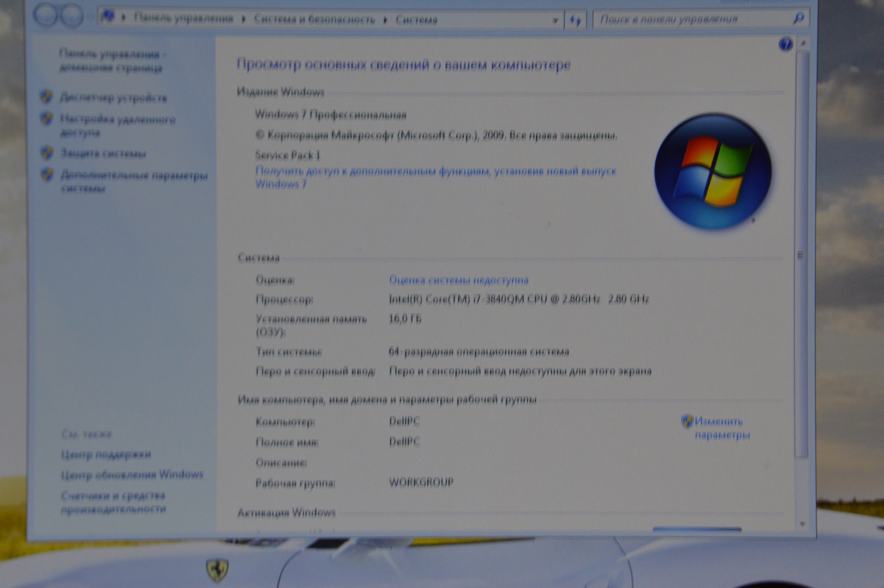
Task: Click the blue Help question mark icon
Action: [x=785, y=44]
